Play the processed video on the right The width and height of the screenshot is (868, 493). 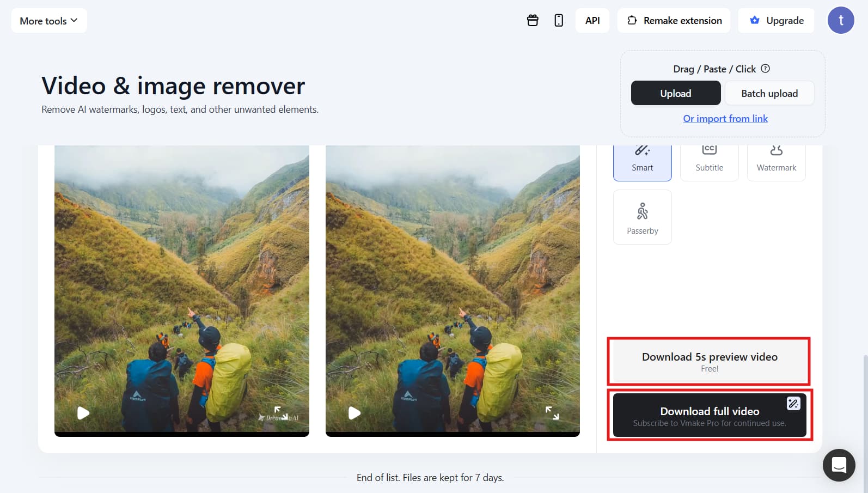coord(354,413)
